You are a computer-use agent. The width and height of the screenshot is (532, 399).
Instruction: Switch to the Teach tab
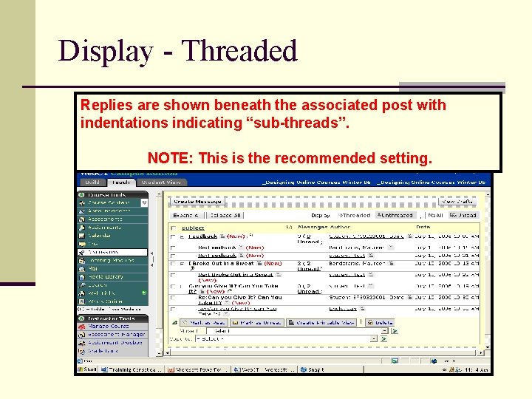tap(121, 183)
